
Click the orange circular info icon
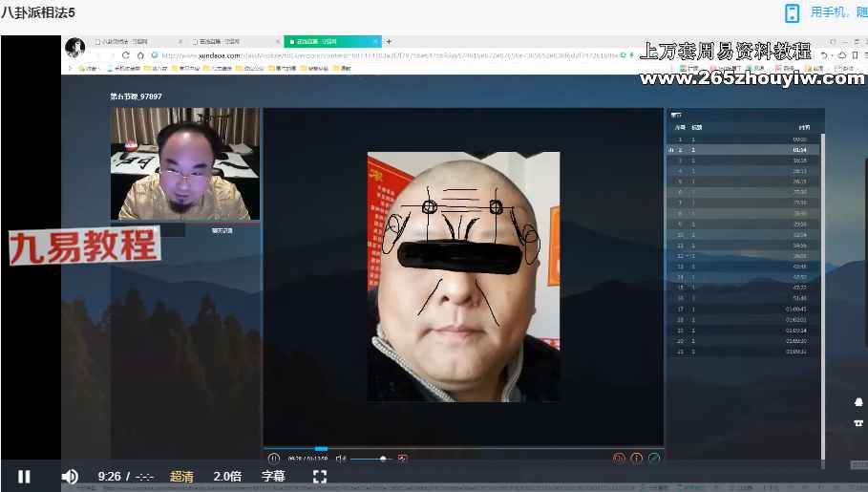pos(637,459)
